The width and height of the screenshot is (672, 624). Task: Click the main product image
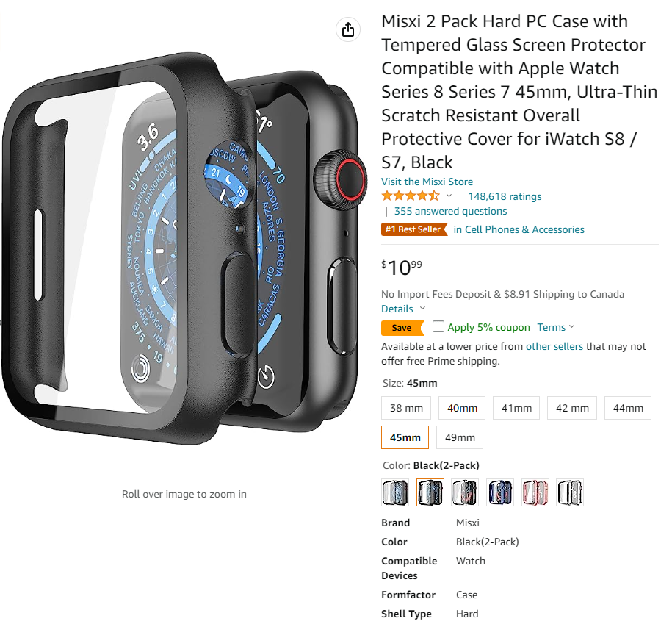pyautogui.click(x=184, y=248)
